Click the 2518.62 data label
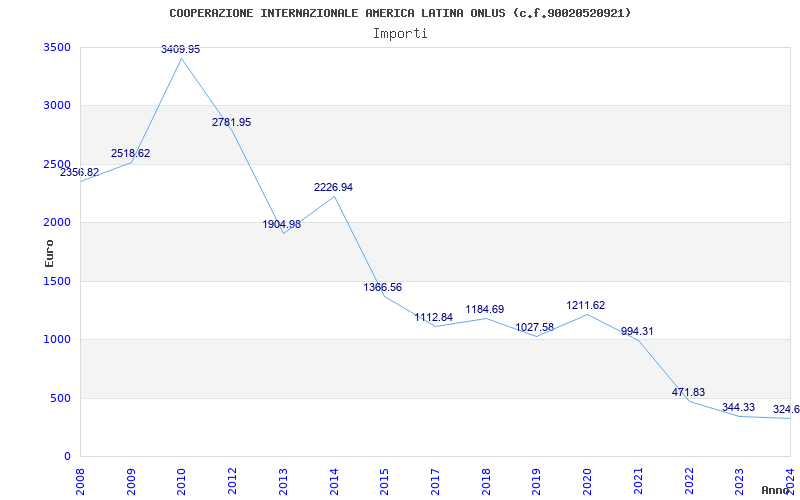Screen dimensions: 800x500 131,153
